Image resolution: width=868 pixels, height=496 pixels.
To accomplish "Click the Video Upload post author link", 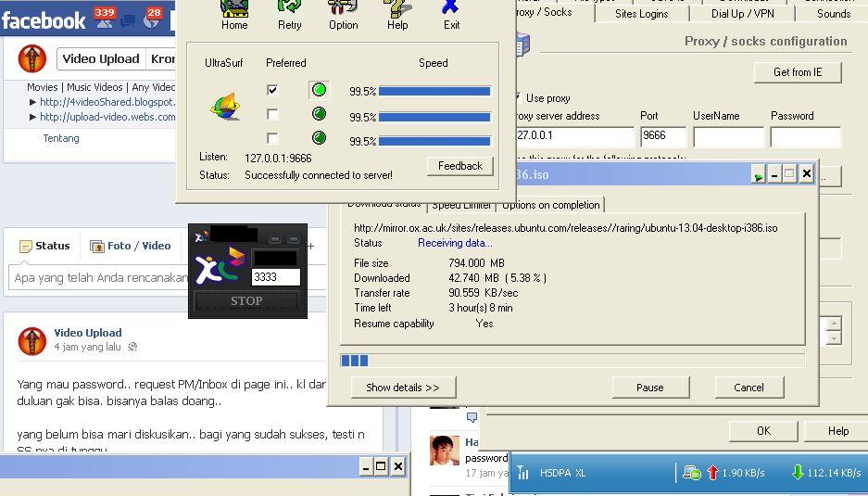I will (x=88, y=333).
